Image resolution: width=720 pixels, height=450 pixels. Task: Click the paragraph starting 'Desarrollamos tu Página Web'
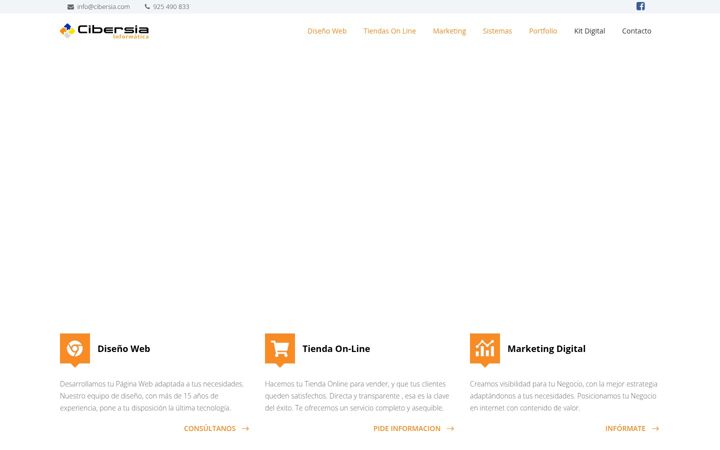point(152,396)
